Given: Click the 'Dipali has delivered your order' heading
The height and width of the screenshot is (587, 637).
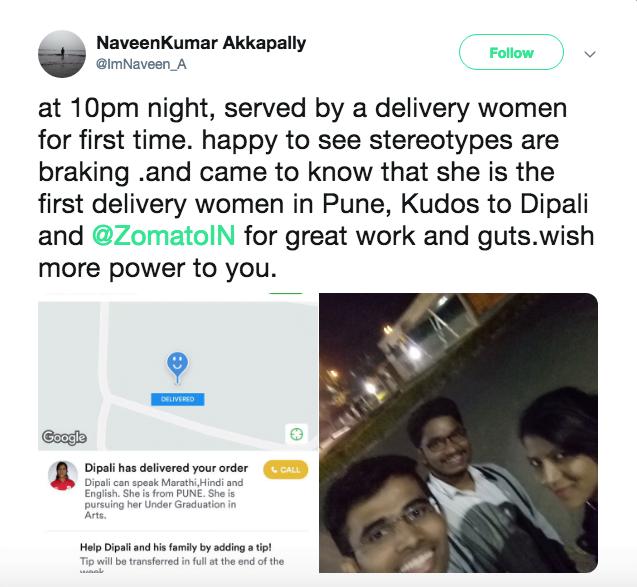Looking at the screenshot, I should (x=166, y=468).
